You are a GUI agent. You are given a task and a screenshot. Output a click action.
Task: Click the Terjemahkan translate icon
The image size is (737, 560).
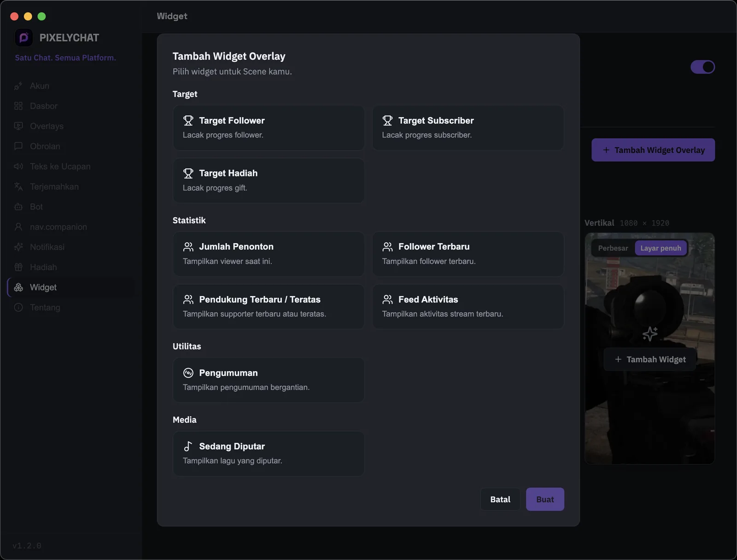tap(18, 187)
